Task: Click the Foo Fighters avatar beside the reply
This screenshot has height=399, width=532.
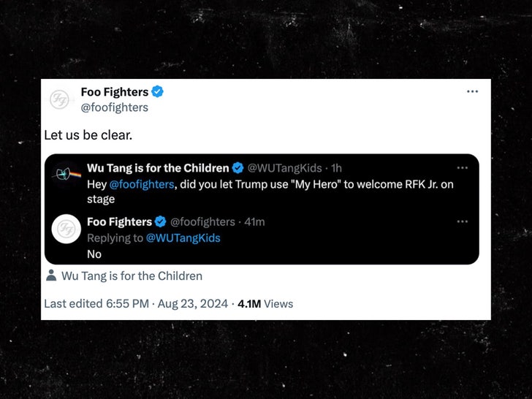Action: [66, 229]
